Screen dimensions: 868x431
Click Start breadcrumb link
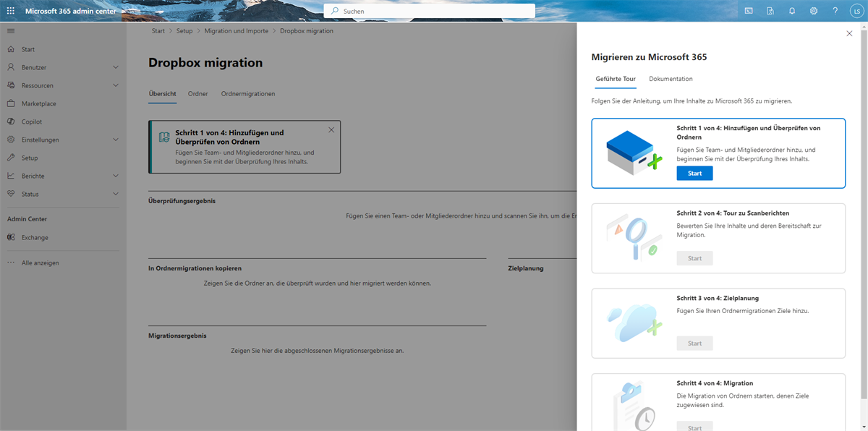click(158, 31)
